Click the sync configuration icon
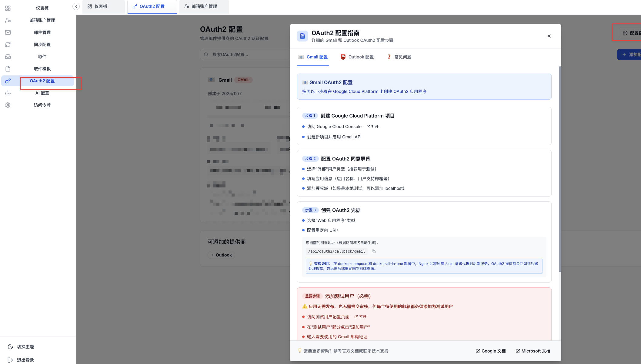This screenshot has width=641, height=364. click(8, 45)
